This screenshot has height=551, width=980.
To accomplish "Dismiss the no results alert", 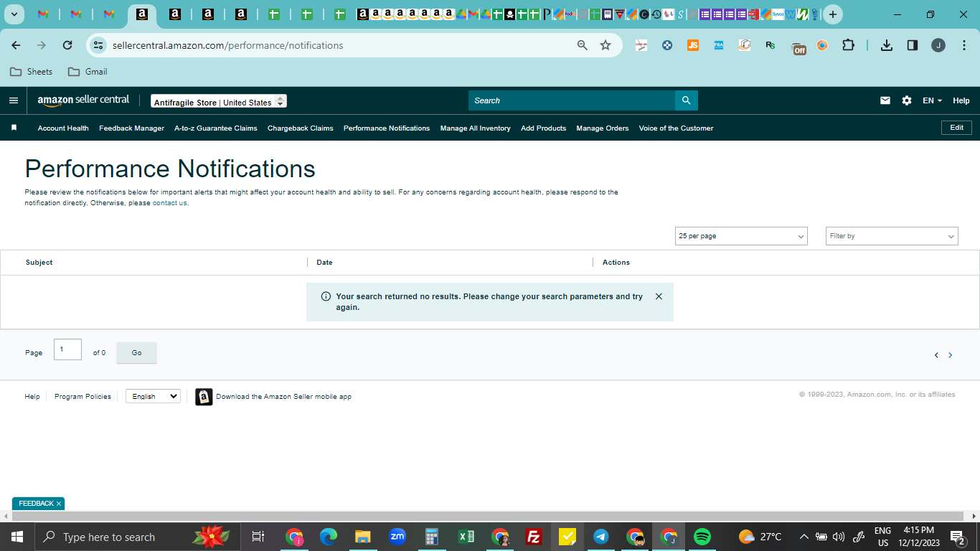I will pyautogui.click(x=659, y=296).
